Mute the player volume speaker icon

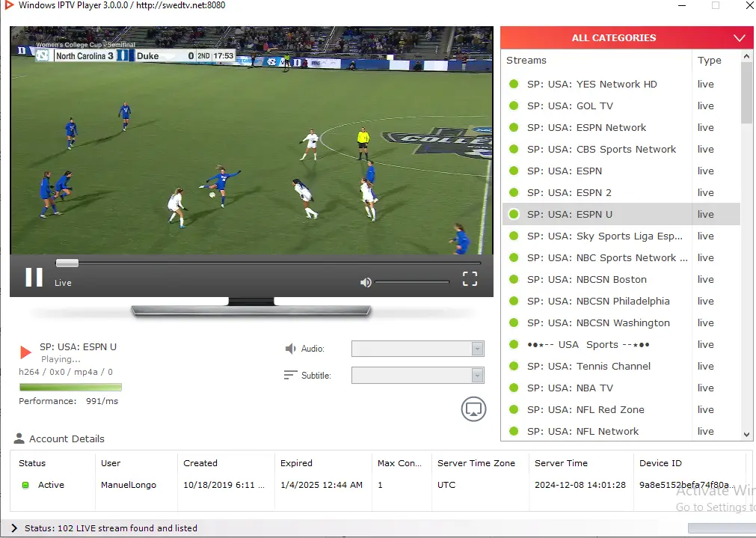(366, 282)
